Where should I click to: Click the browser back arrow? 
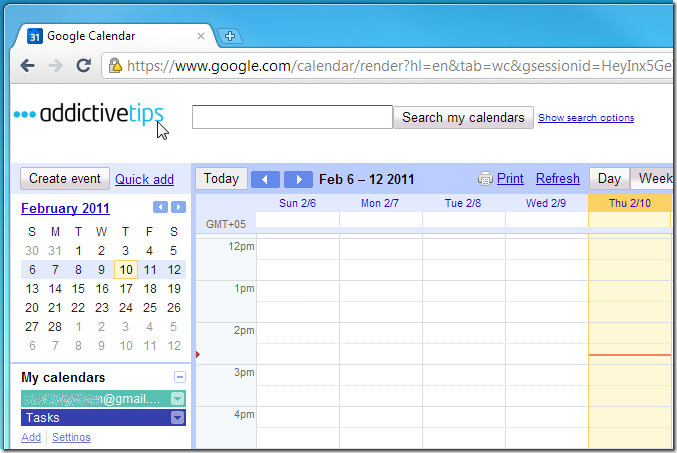pyautogui.click(x=28, y=66)
